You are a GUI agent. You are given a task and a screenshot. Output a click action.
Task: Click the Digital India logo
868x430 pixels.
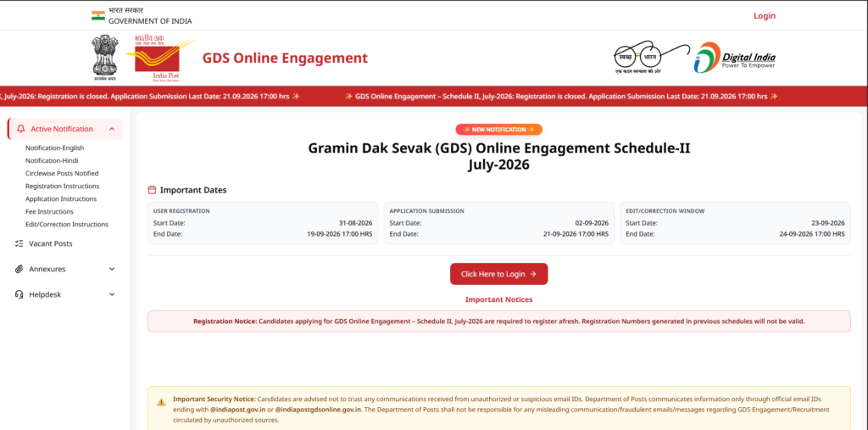tap(735, 58)
